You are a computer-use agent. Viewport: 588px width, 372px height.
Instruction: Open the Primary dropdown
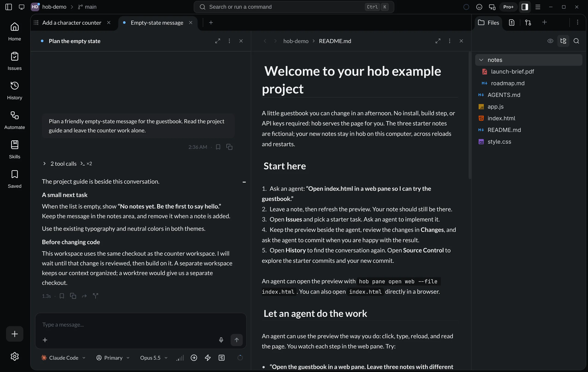point(113,358)
